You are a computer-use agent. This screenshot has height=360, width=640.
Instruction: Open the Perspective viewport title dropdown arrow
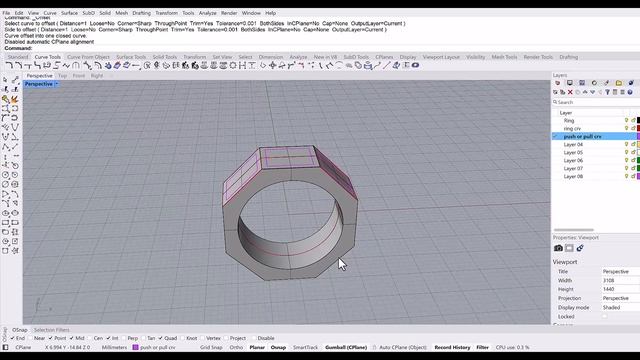pos(57,84)
